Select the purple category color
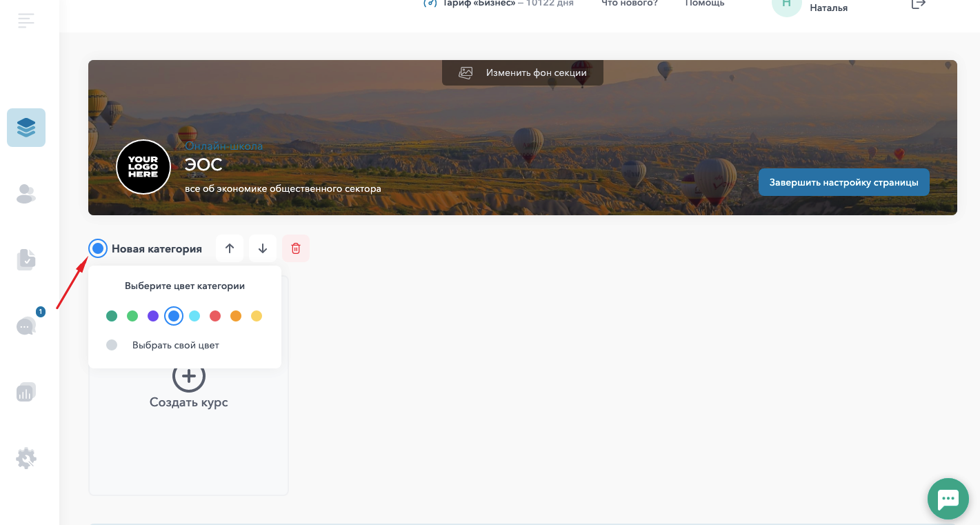Viewport: 980px width, 525px height. click(x=153, y=316)
